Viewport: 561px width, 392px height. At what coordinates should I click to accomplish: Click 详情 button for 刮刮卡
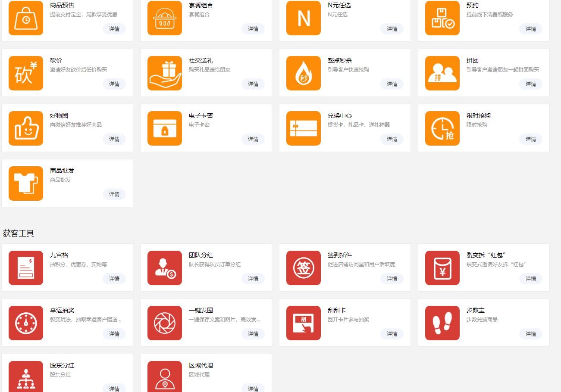(x=392, y=334)
